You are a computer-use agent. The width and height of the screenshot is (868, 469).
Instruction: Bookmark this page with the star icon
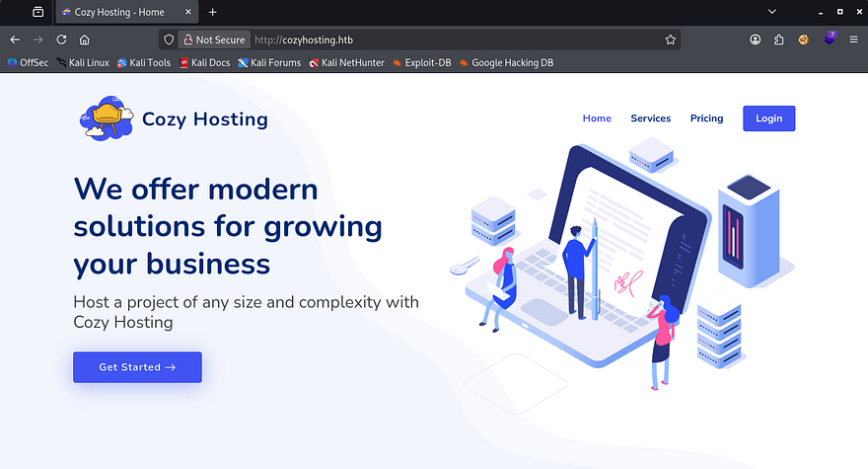pyautogui.click(x=671, y=39)
